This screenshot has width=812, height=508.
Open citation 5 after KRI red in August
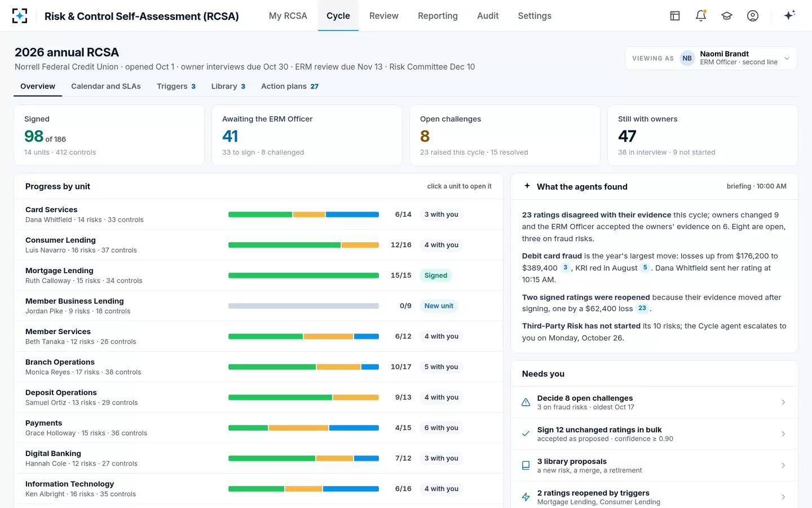645,268
